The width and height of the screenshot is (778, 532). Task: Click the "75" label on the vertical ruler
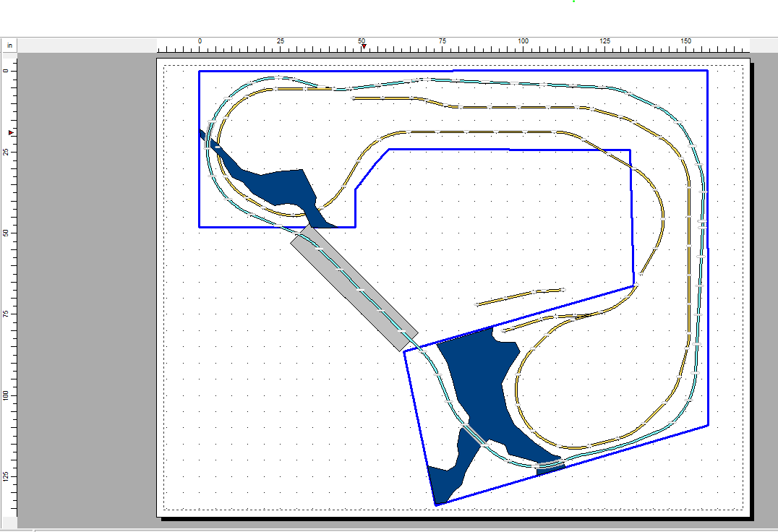coord(6,314)
